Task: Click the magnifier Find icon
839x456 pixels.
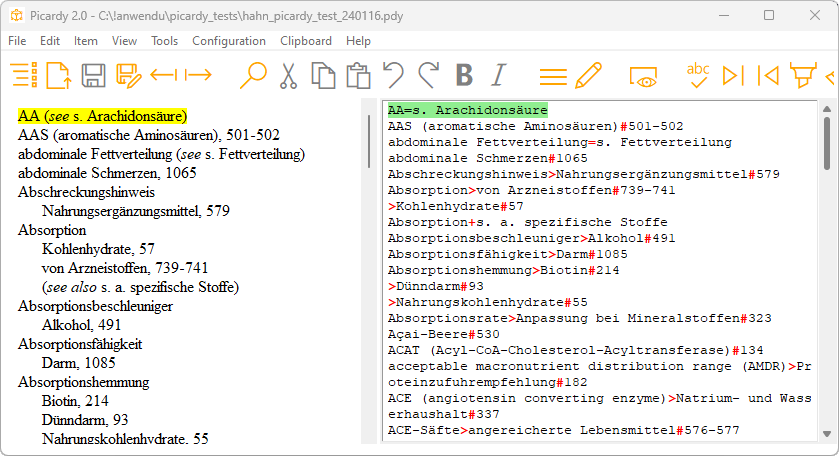Action: (x=254, y=75)
